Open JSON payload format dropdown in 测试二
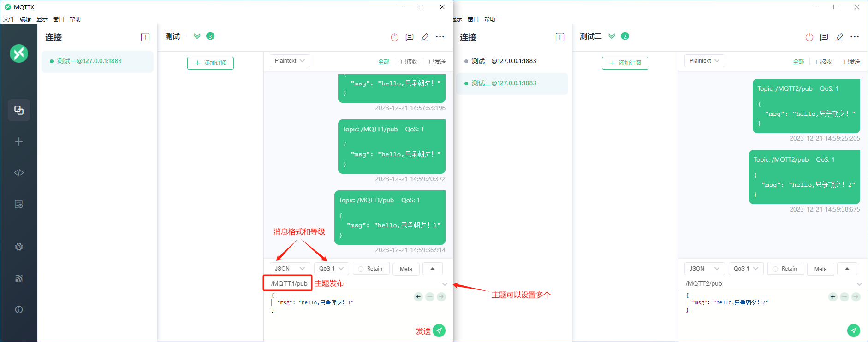Image resolution: width=868 pixels, height=342 pixels. (704, 269)
